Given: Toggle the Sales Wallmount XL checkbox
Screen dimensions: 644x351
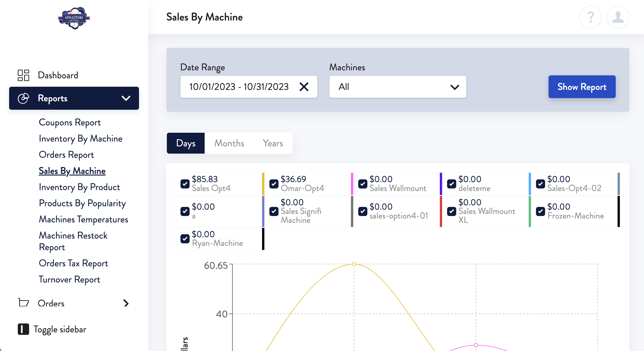Looking at the screenshot, I should 451,211.
